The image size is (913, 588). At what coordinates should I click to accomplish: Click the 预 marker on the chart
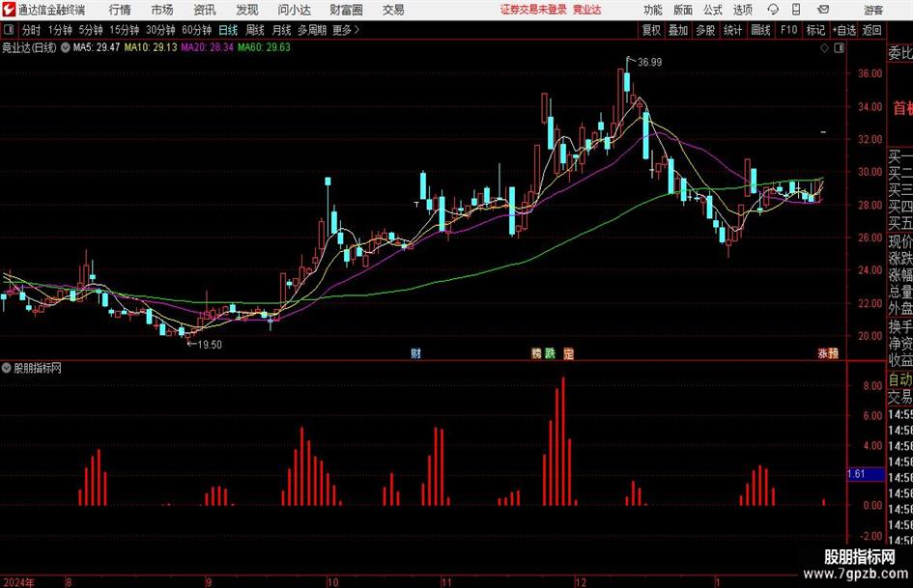834,352
